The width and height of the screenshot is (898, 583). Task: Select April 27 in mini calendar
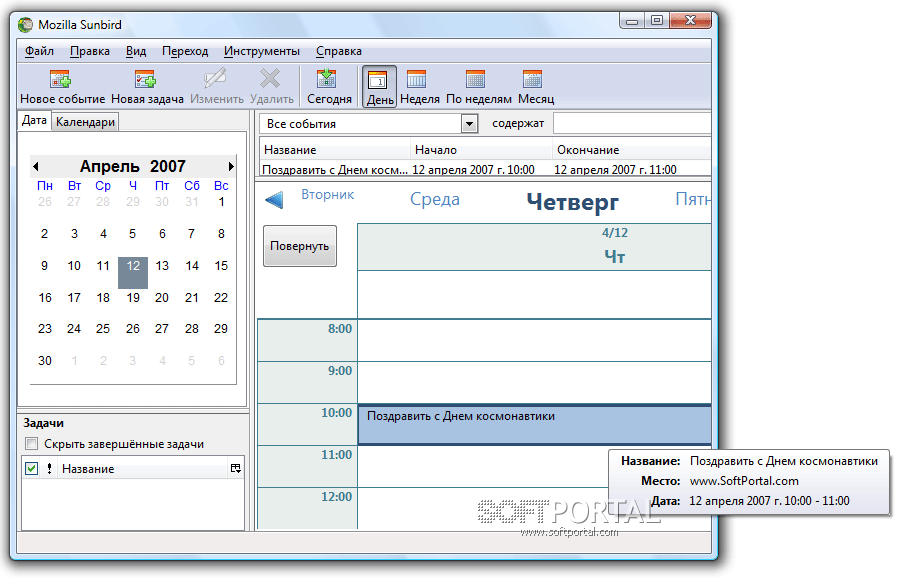coord(162,329)
